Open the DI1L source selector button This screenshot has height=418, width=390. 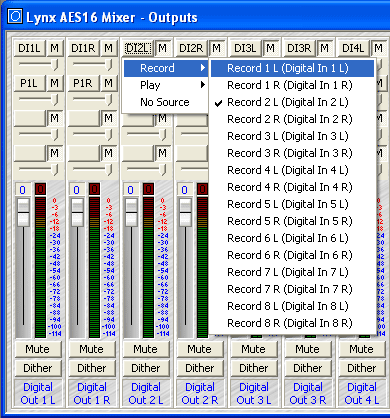(x=30, y=48)
